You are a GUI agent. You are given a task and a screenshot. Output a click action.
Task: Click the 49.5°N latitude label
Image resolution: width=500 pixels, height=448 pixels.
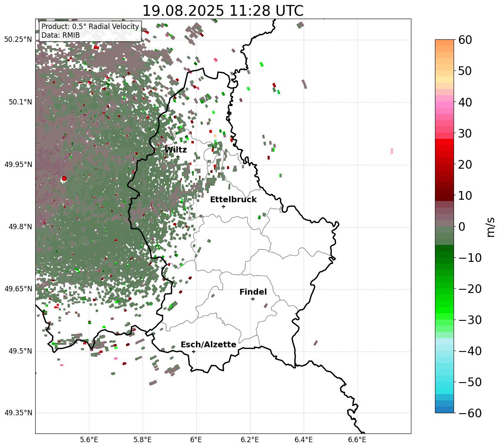[x=20, y=351]
